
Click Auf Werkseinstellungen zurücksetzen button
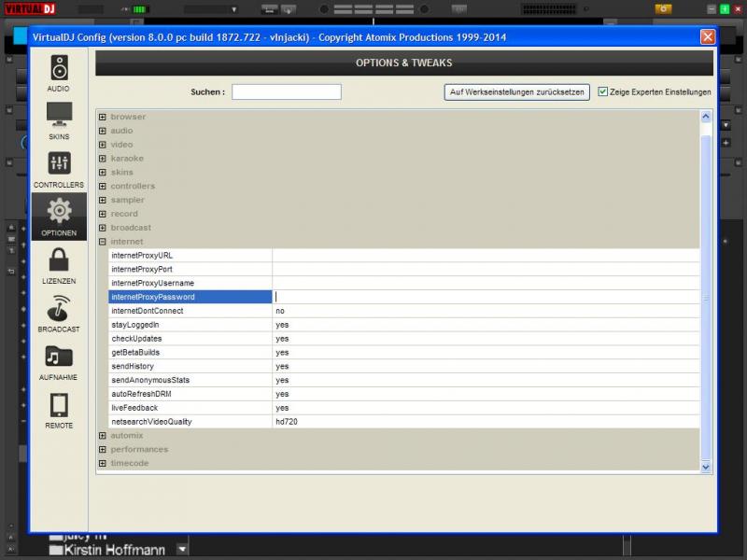(x=517, y=91)
